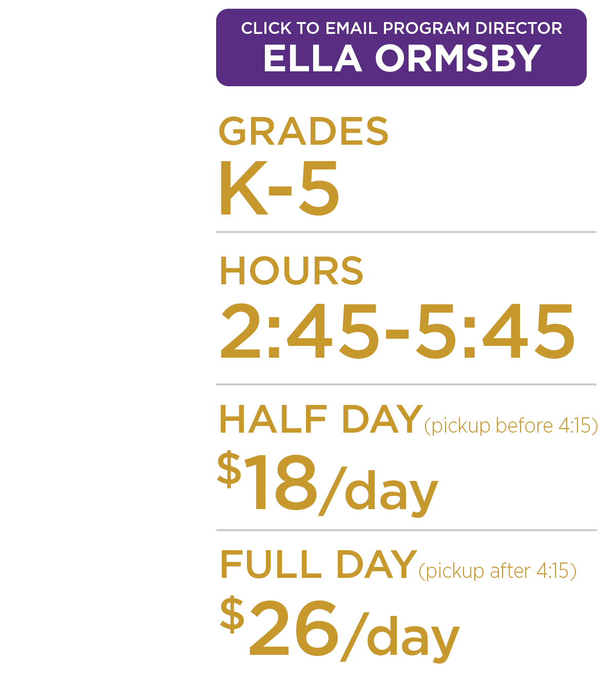Image resolution: width=616 pixels, height=679 pixels.
Task: Click the $26/day price
Action: pos(340,629)
